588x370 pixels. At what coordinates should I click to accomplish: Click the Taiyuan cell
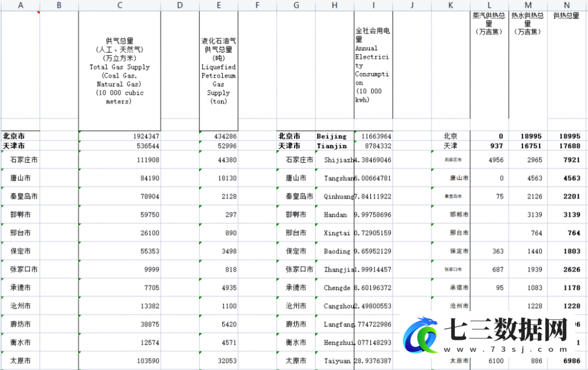click(x=334, y=361)
